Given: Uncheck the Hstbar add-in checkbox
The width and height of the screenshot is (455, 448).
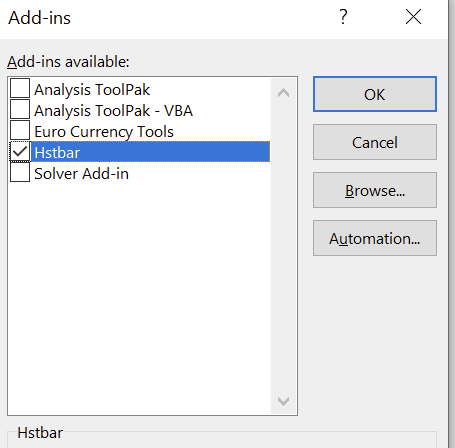Looking at the screenshot, I should 20,152.
